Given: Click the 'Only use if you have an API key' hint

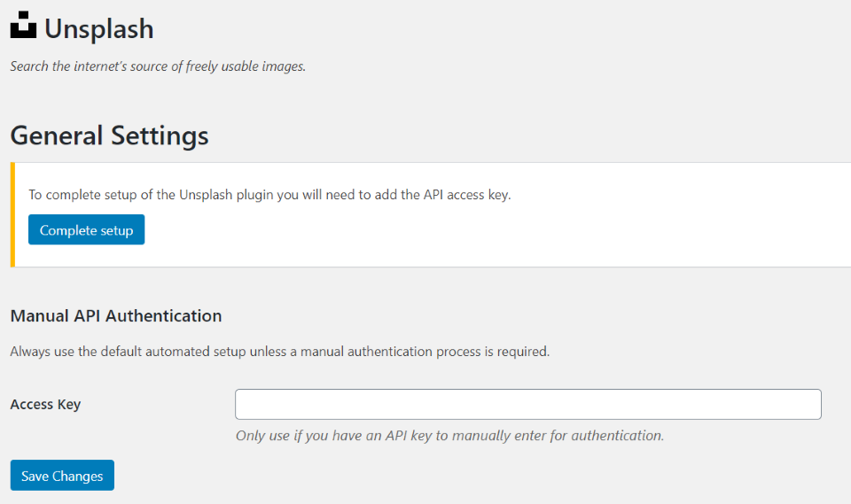Looking at the screenshot, I should click(449, 436).
